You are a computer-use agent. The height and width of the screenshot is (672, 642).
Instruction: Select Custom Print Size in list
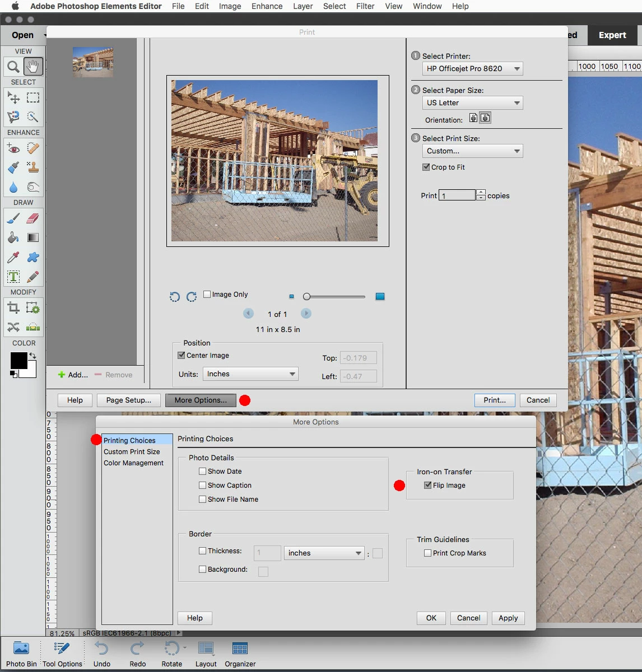tap(132, 451)
